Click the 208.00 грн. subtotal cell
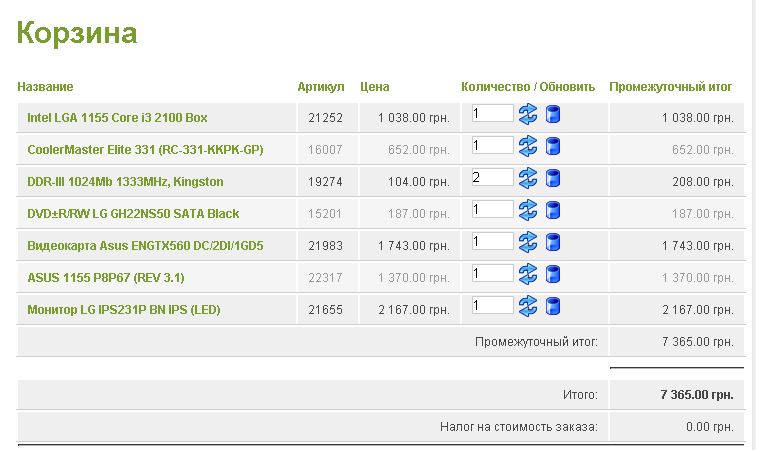The width and height of the screenshot is (758, 450). pos(703,182)
